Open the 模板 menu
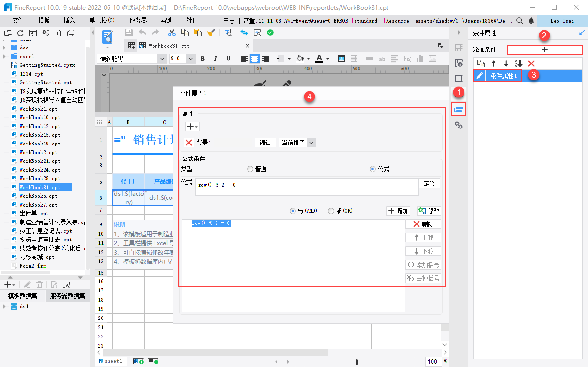Image resolution: width=588 pixels, height=367 pixels. [44, 21]
